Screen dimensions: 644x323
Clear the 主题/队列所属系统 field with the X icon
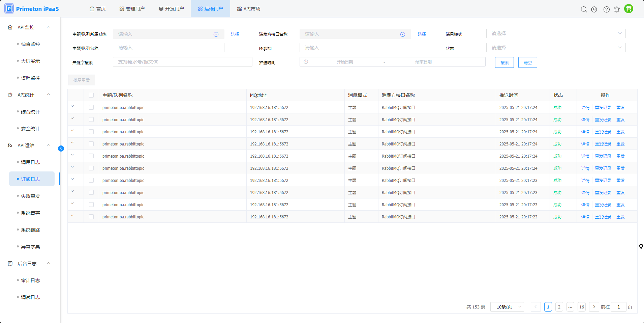tap(216, 34)
